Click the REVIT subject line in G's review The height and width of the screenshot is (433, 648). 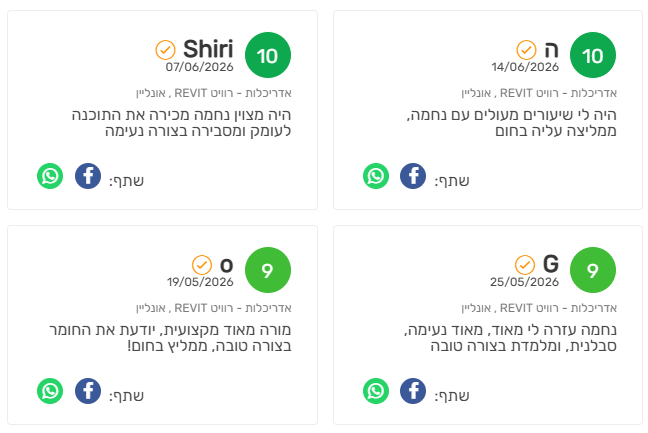(x=539, y=308)
